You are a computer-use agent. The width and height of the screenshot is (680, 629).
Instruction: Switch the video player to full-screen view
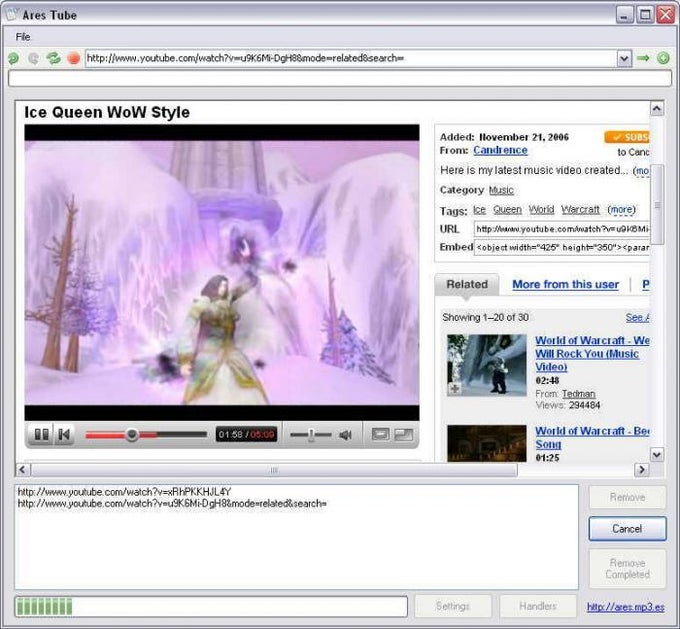click(x=404, y=434)
